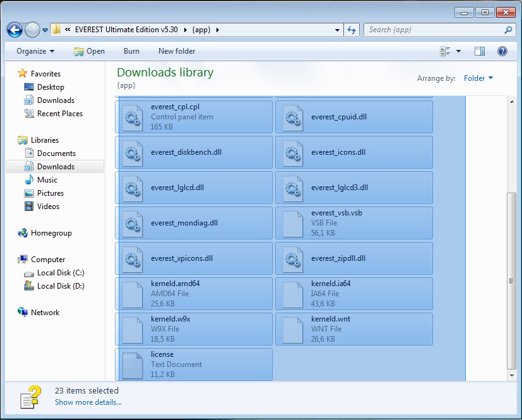Create a New folder
This screenshot has width=522, height=420.
[177, 51]
